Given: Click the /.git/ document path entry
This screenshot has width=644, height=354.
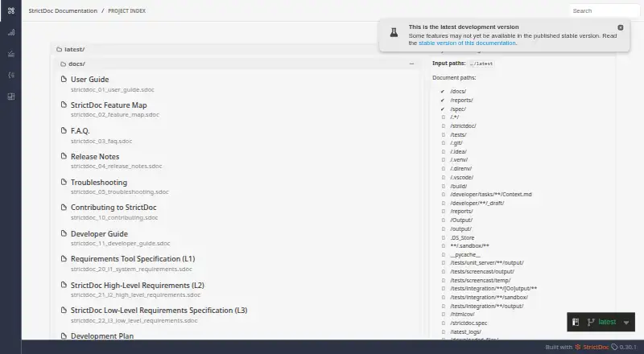Looking at the screenshot, I should coord(456,143).
